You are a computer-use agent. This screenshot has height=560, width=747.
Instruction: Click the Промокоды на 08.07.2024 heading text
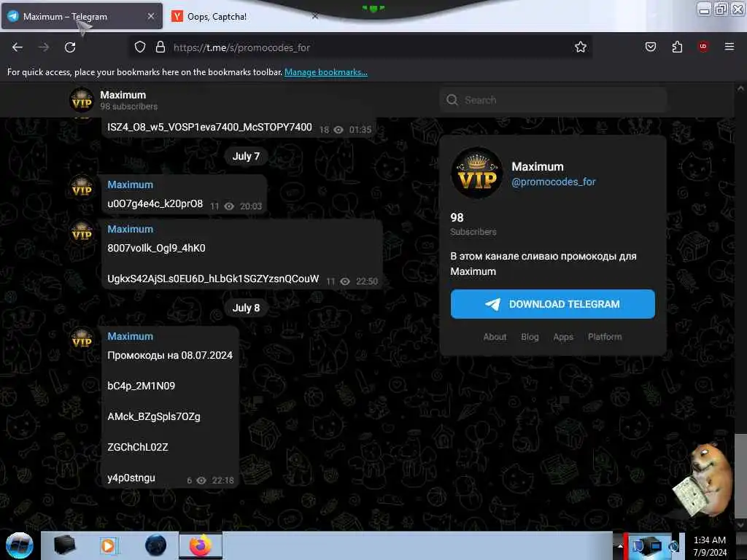(170, 355)
